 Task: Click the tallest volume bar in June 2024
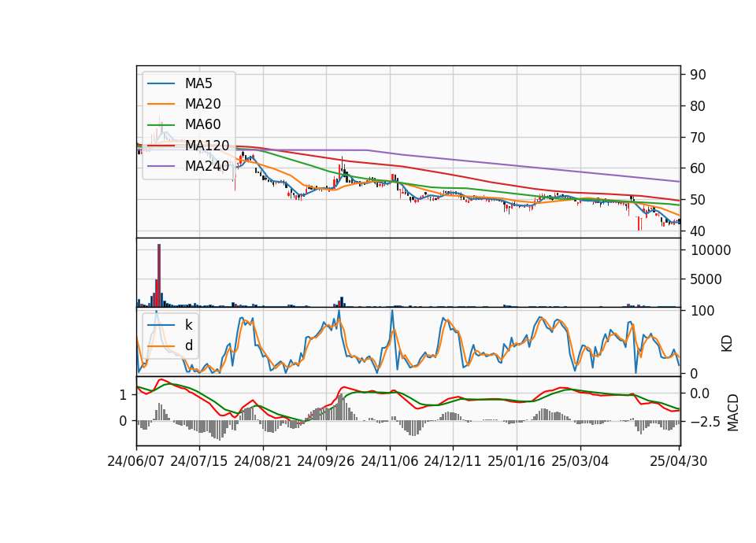[x=159, y=275]
